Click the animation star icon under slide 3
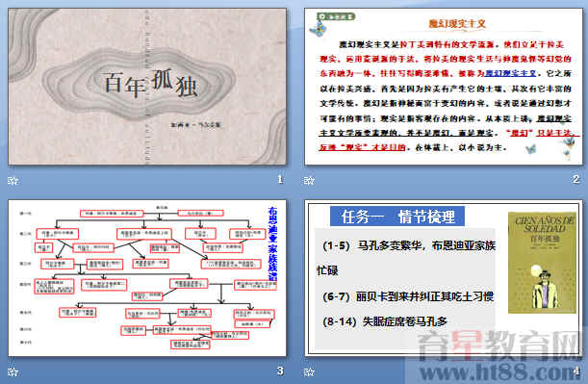This screenshot has width=588, height=384. click(13, 372)
